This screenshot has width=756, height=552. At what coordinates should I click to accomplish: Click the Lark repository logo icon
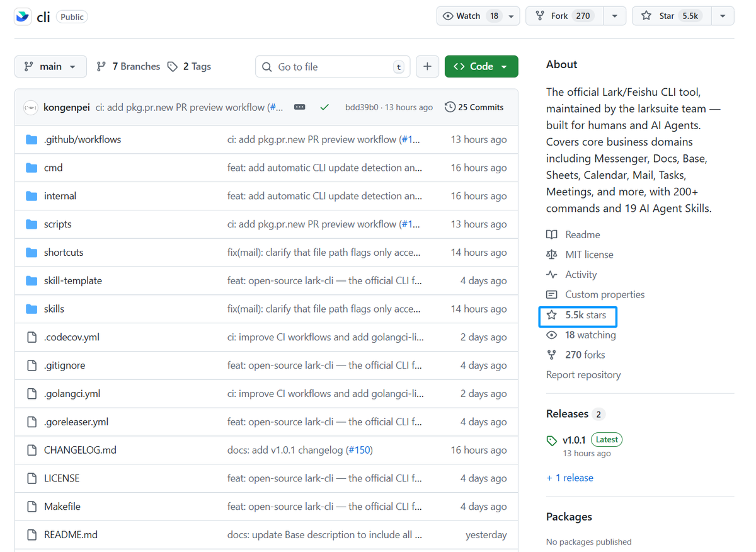point(23,16)
